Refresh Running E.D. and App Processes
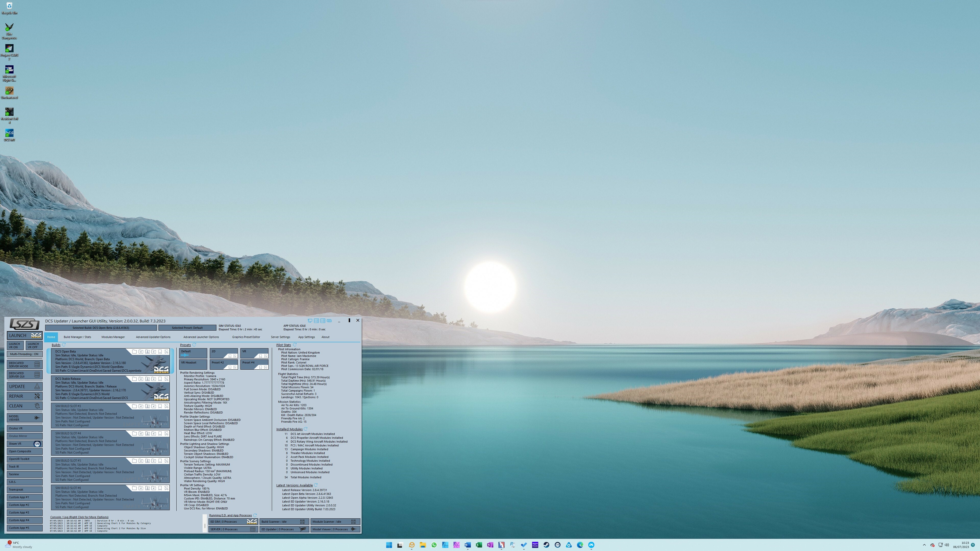 (255, 515)
